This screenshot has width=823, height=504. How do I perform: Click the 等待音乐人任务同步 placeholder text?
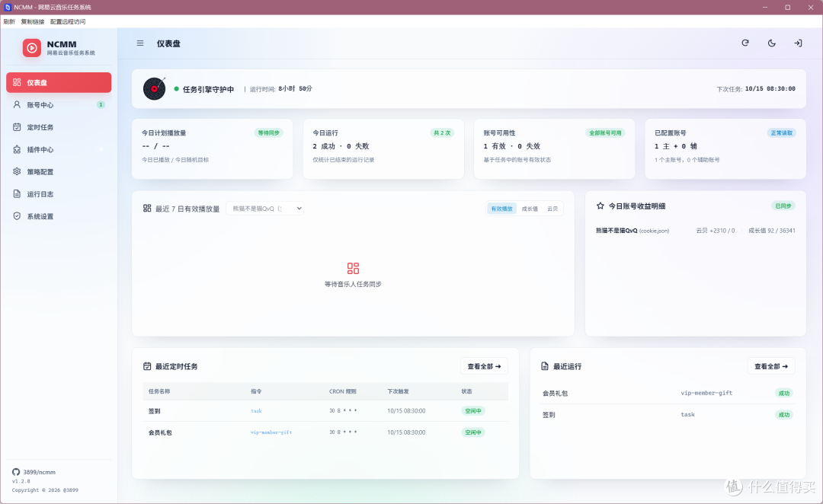tap(353, 284)
